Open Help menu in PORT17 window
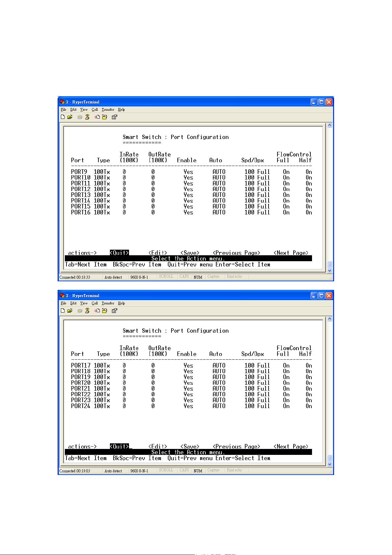The image size is (392, 555). [x=121, y=303]
